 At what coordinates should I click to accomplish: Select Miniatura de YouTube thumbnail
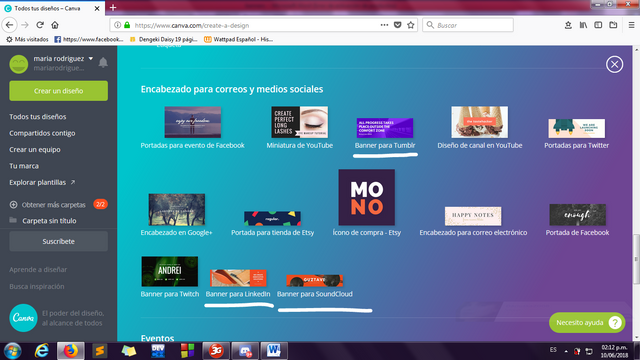tap(300, 122)
